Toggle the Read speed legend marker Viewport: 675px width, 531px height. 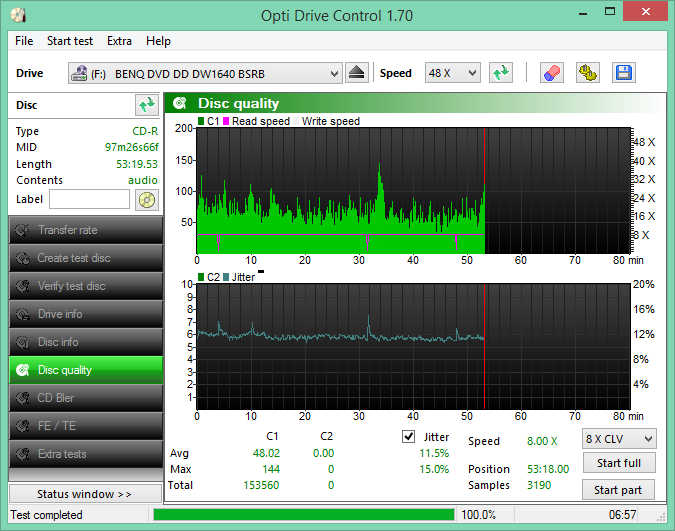tap(226, 121)
